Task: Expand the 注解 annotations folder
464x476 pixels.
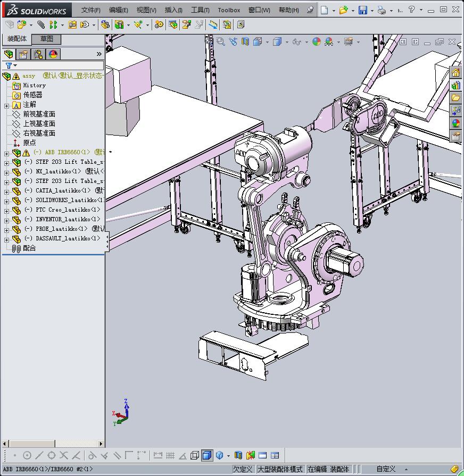Action: click(6, 105)
